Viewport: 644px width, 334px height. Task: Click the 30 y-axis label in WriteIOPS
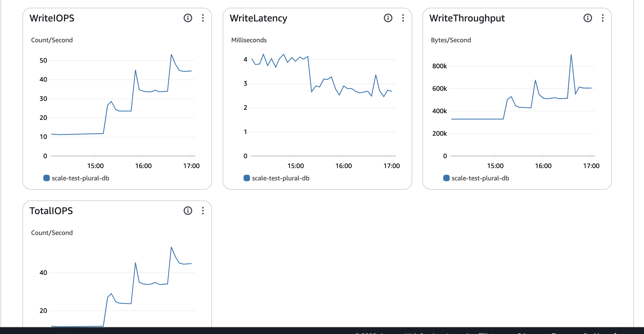[x=43, y=99]
